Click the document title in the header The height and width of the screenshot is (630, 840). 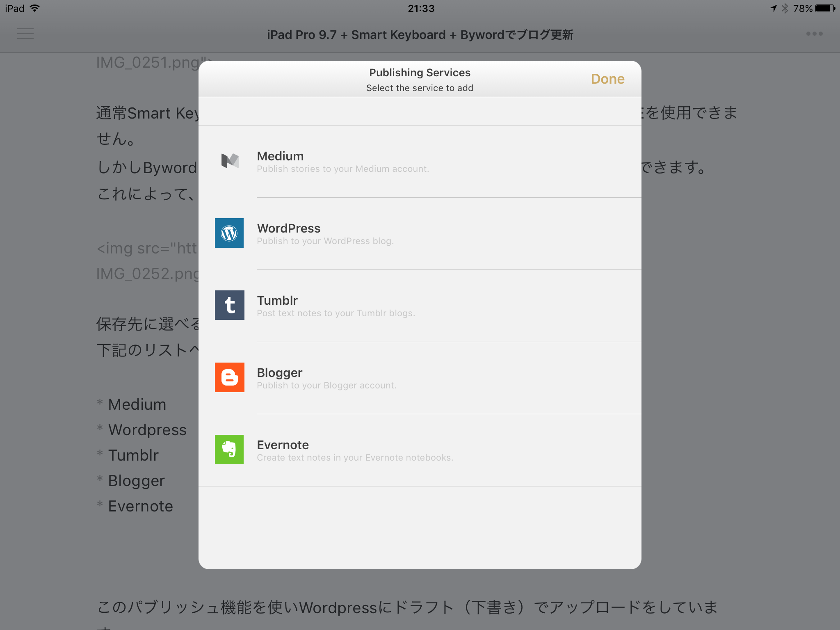(420, 35)
